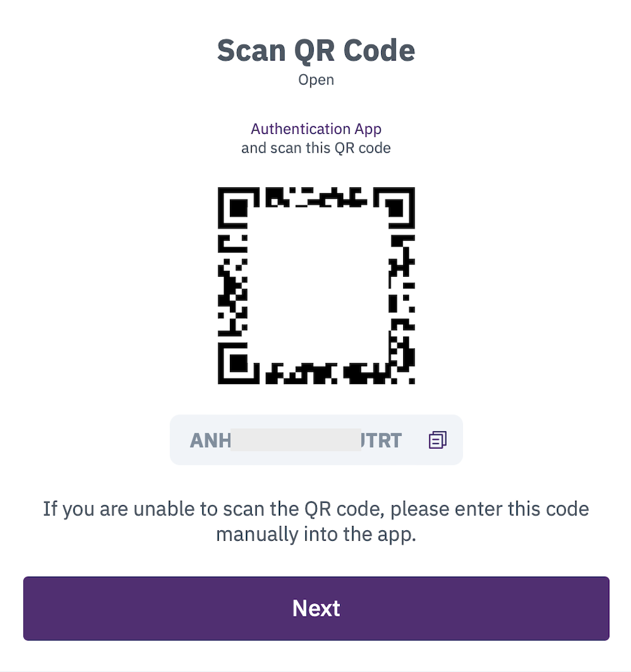Copy the secret key with the copy icon
This screenshot has height=672, width=631.
(438, 440)
